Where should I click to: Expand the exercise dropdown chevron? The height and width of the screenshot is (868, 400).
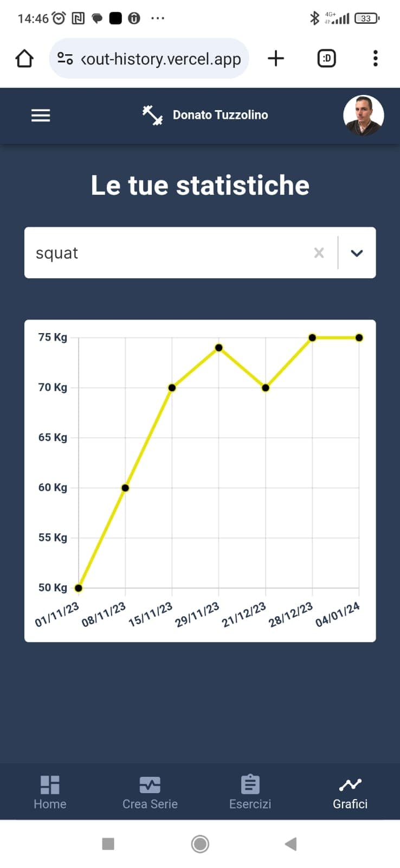(357, 253)
